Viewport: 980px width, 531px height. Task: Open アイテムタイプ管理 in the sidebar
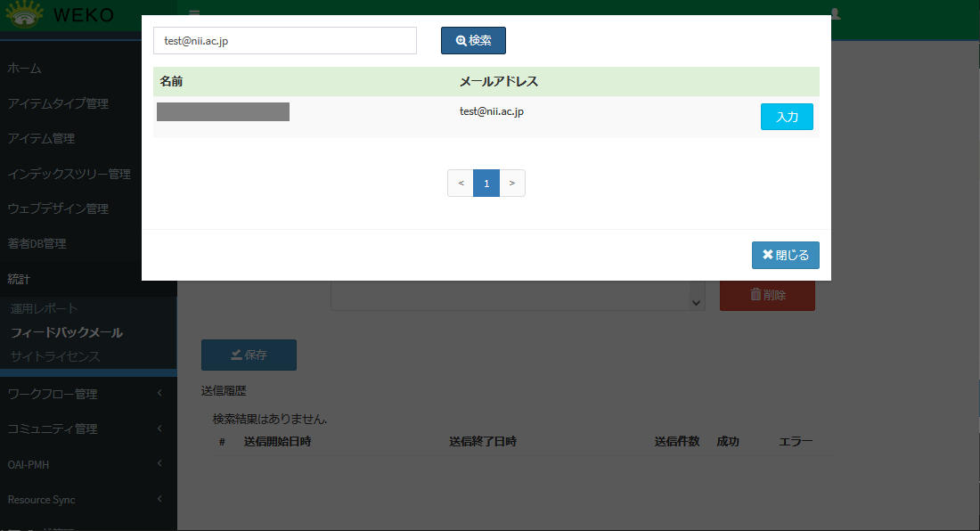tap(58, 103)
